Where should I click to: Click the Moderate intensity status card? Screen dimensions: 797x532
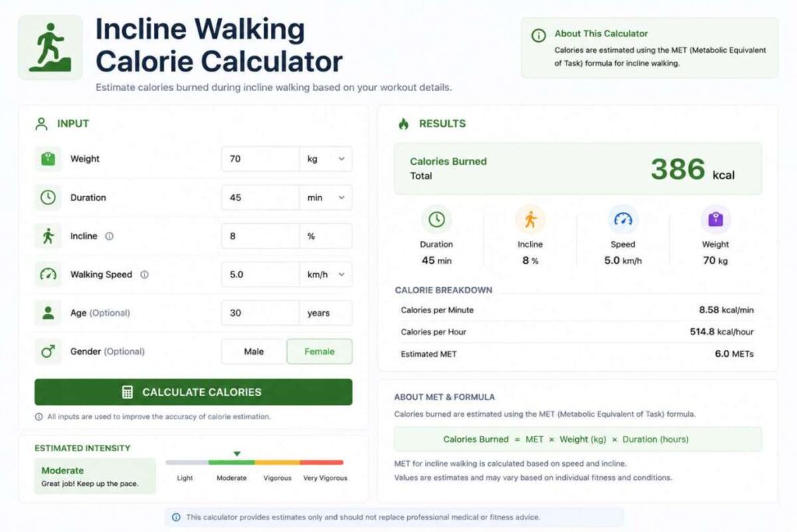(x=95, y=476)
